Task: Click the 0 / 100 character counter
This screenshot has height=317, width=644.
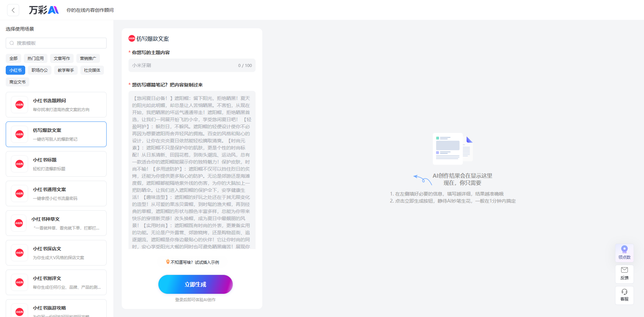Action: coord(245,66)
